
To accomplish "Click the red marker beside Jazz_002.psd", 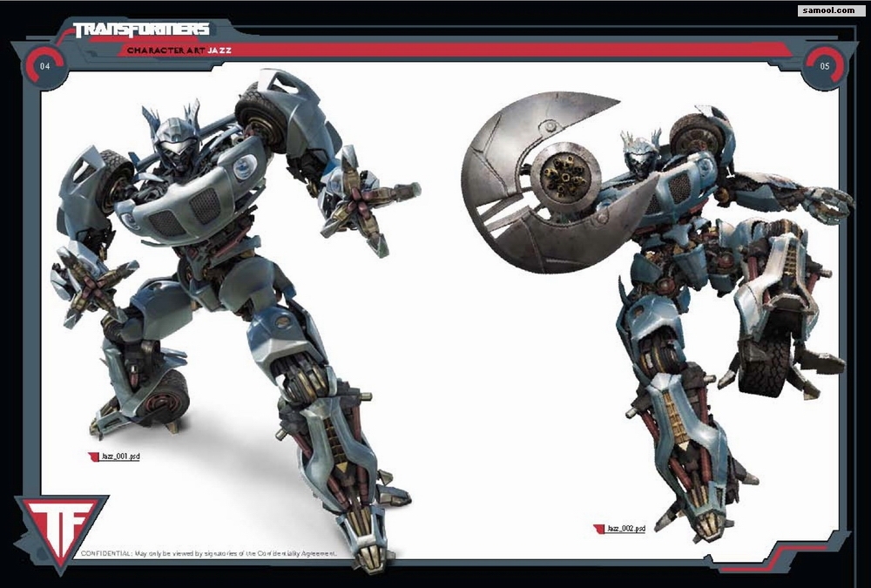I will (x=599, y=529).
